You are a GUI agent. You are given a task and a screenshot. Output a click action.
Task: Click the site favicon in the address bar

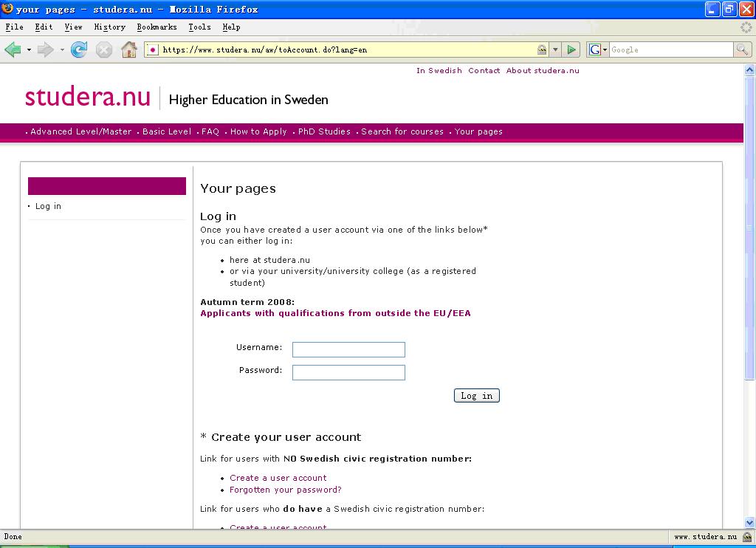(152, 49)
